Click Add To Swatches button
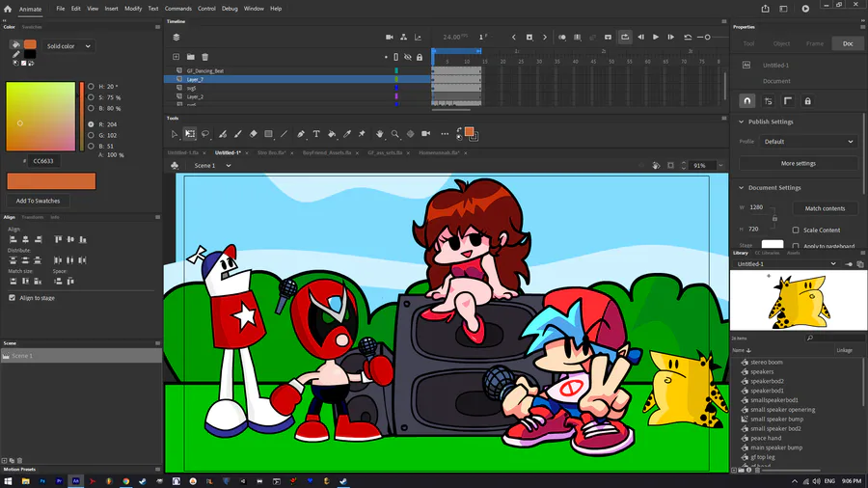This screenshot has width=868, height=488. [x=38, y=201]
